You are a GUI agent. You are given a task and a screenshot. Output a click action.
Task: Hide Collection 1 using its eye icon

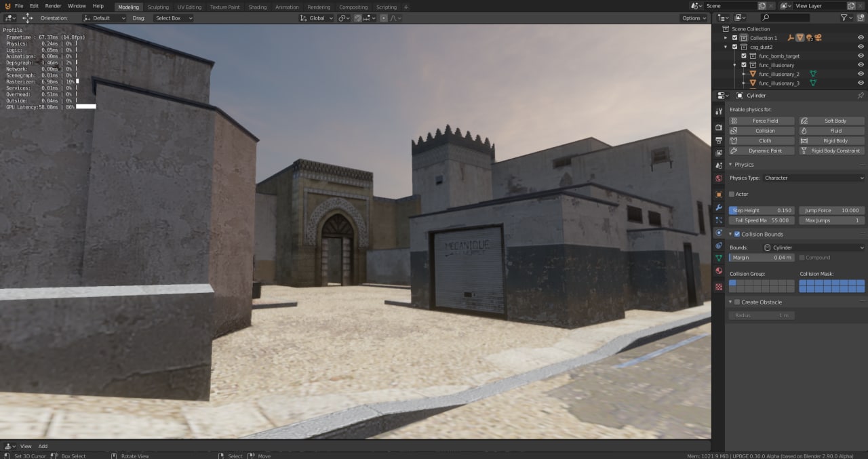point(861,38)
